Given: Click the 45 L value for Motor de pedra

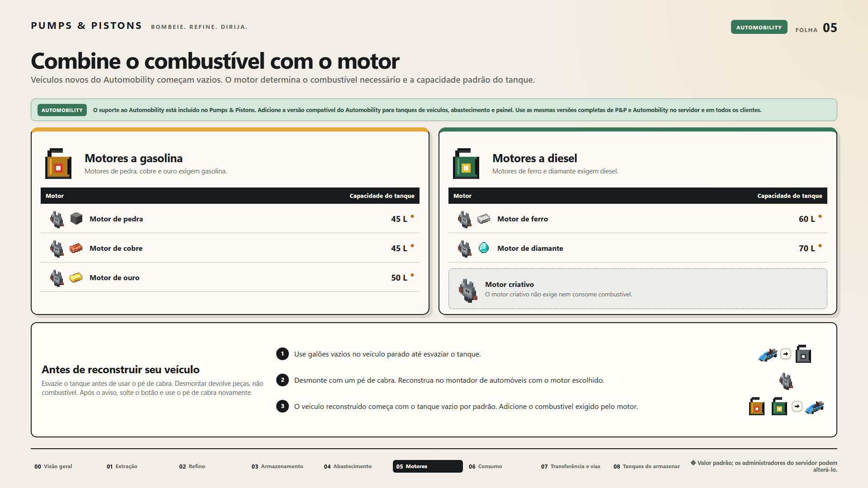Looking at the screenshot, I should [x=399, y=219].
